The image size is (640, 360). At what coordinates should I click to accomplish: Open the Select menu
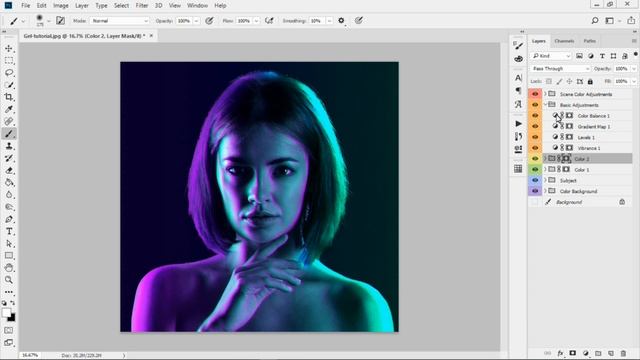point(121,6)
